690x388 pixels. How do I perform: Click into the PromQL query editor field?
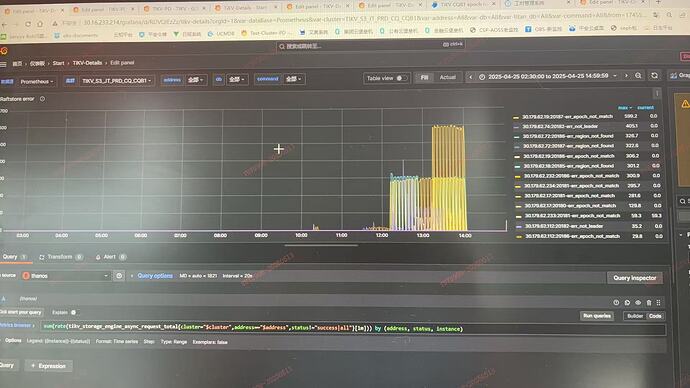[x=352, y=329]
